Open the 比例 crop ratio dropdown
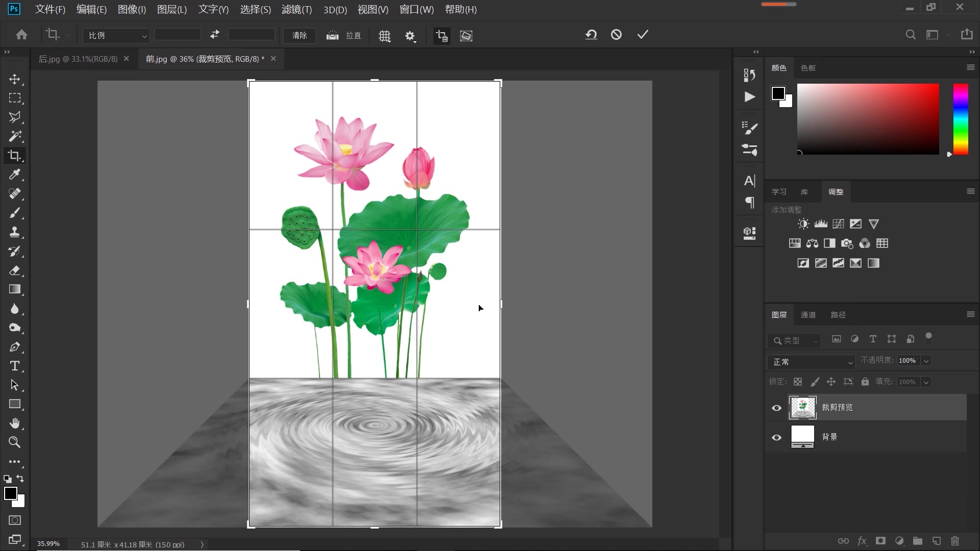The height and width of the screenshot is (551, 980). click(116, 35)
